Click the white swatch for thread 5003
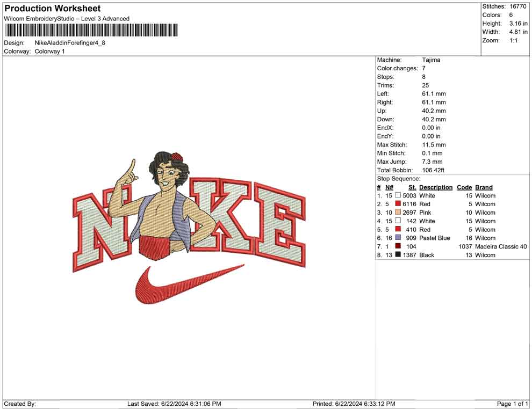The image size is (532, 409). pos(398,195)
